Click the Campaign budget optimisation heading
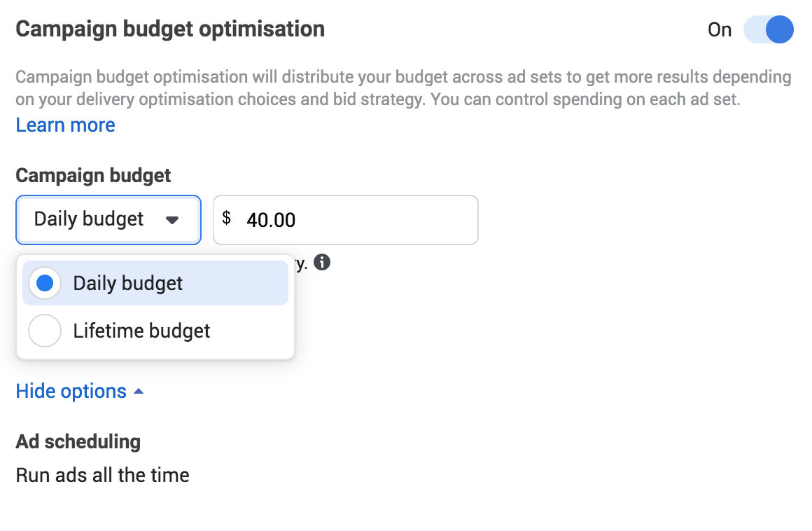The height and width of the screenshot is (531, 812). coord(170,29)
